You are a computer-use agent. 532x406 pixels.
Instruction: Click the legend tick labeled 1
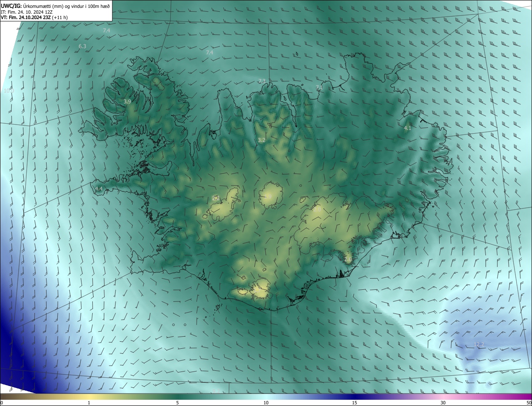pos(89,403)
